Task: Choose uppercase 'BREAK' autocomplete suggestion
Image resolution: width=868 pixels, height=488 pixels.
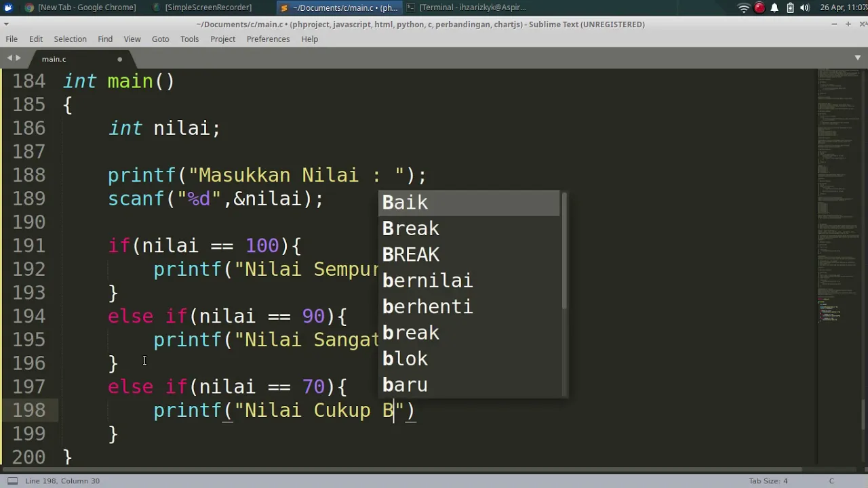Action: 469,255
